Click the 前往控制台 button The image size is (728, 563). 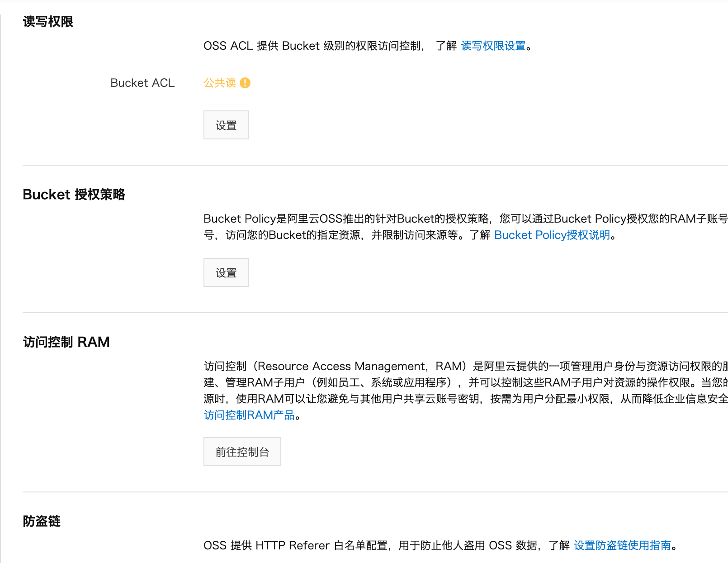pyautogui.click(x=242, y=451)
